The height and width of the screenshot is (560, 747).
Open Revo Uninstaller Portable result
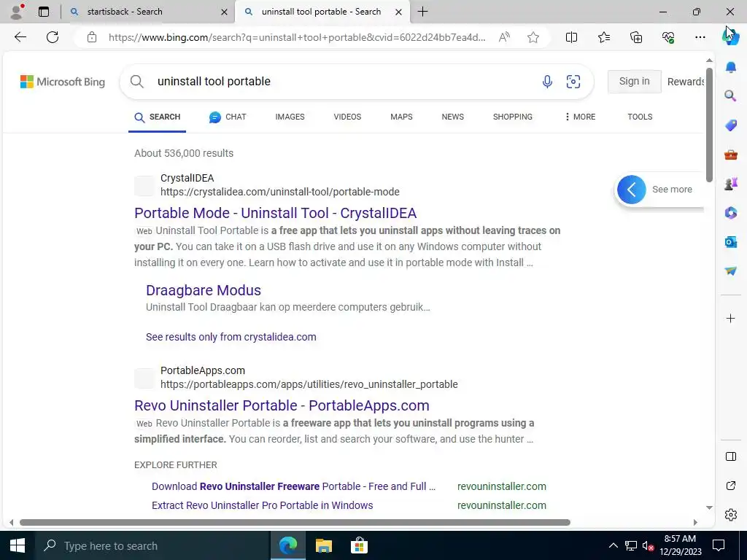click(282, 405)
